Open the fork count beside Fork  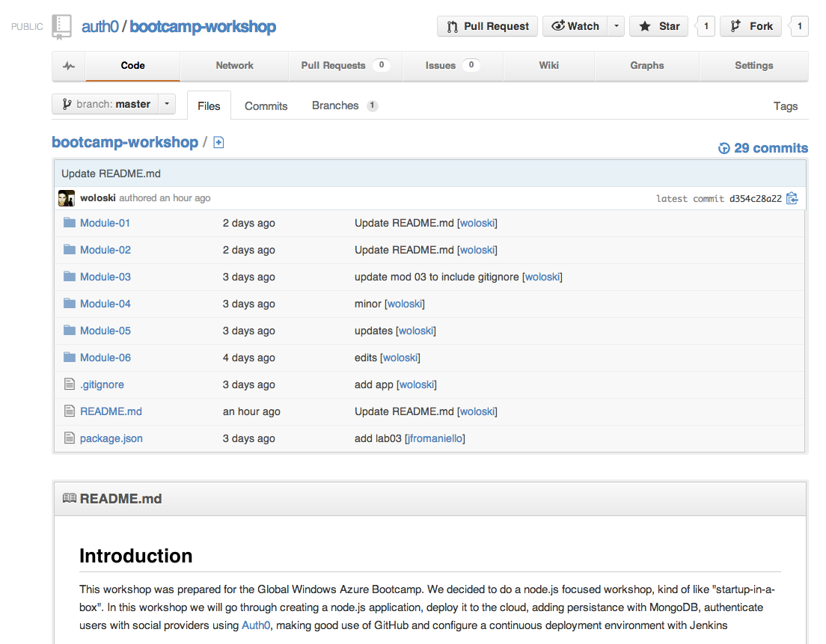tap(799, 26)
